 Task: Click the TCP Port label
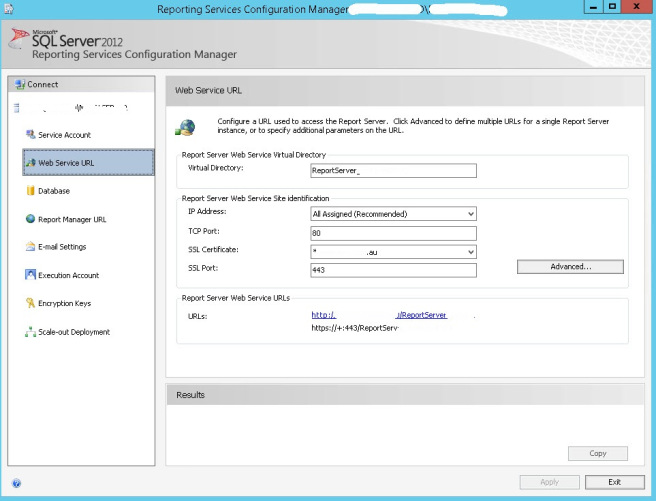204,231
